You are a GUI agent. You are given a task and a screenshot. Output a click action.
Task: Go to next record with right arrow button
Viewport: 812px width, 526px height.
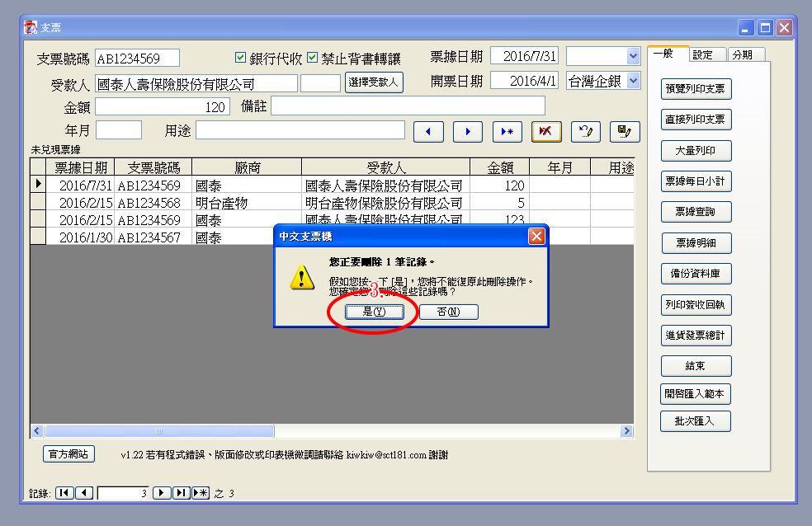468,132
